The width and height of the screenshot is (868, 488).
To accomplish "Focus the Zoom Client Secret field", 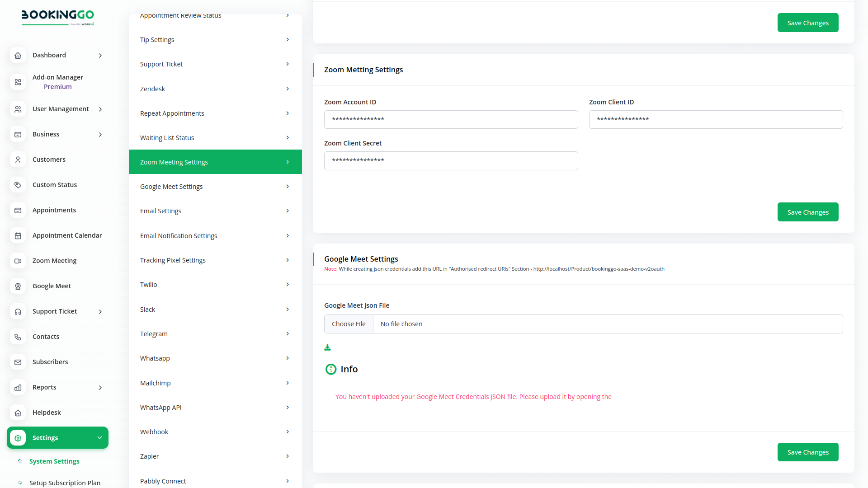I will 451,161.
